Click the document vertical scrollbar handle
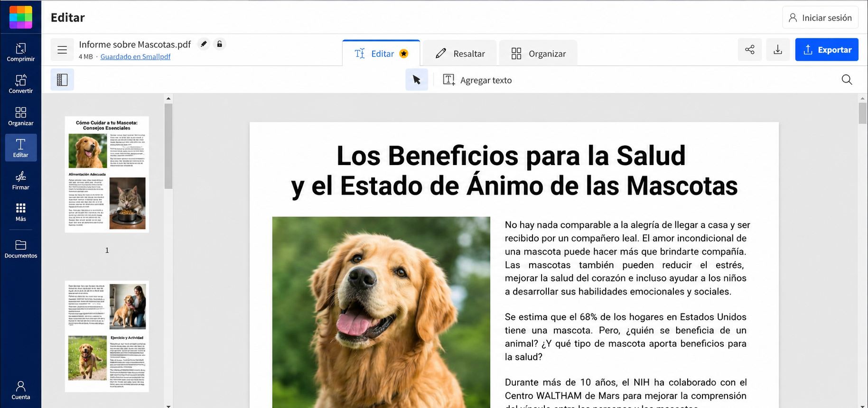The height and width of the screenshot is (408, 868). point(863,113)
